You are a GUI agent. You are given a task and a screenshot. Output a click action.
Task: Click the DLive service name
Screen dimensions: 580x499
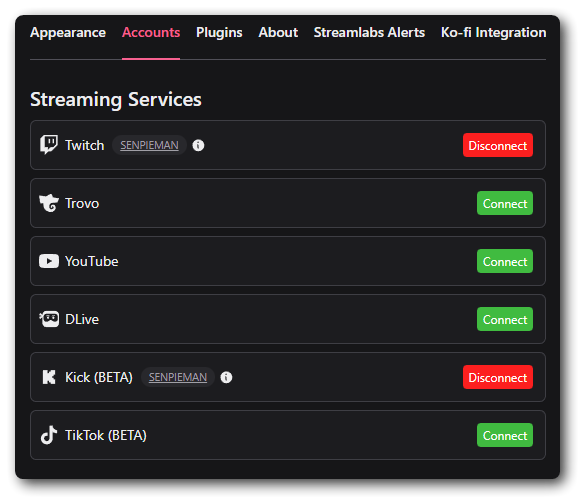[82, 319]
